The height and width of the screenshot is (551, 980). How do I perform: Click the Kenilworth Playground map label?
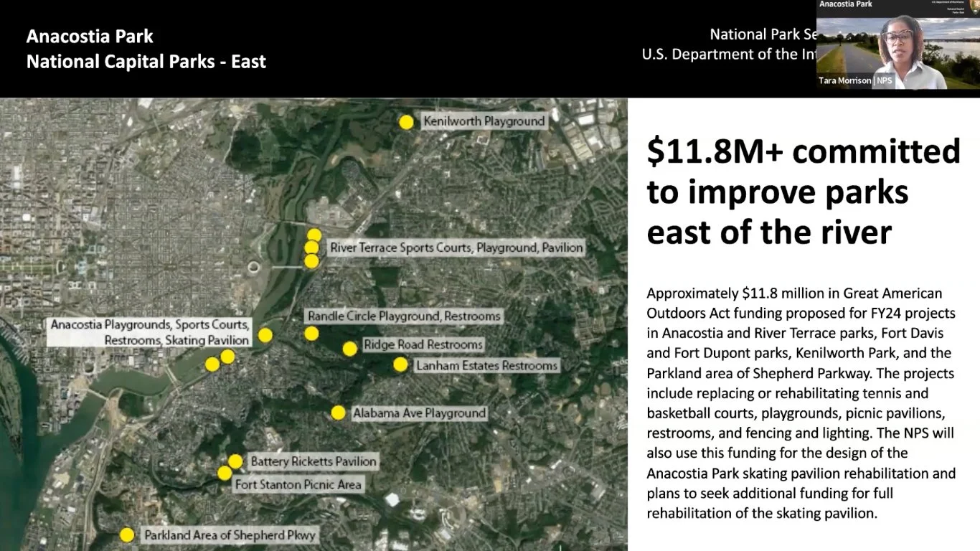click(484, 121)
